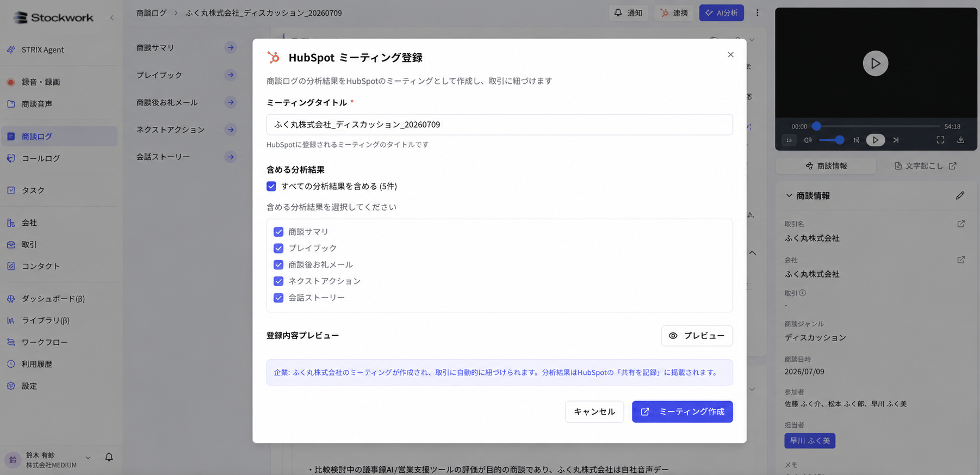Click ネクストアクション arrow icon
This screenshot has width=980, height=475.
[231, 129]
